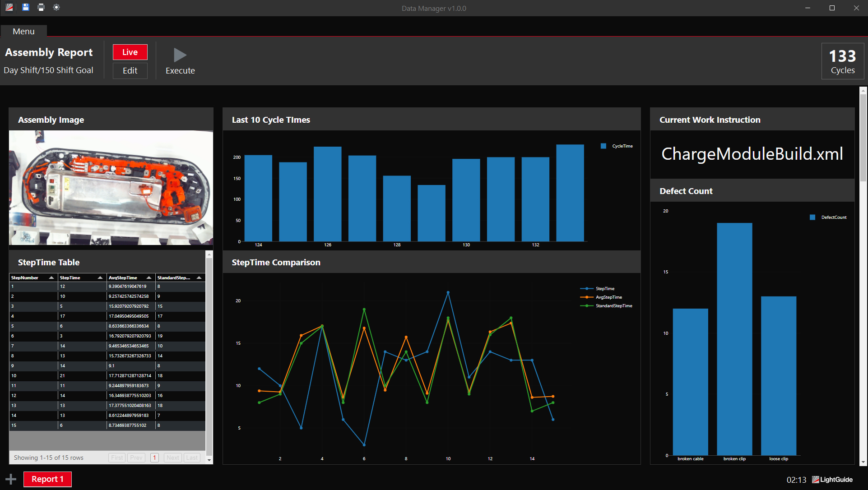Open the Menu tab

coord(23,32)
